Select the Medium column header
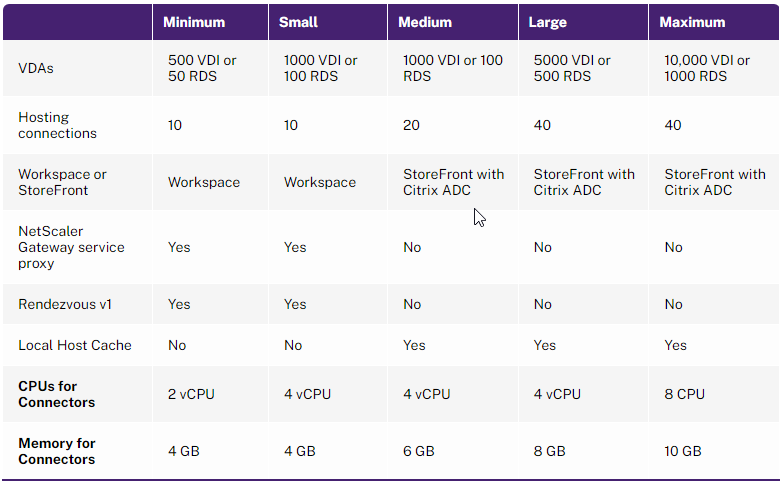 425,22
